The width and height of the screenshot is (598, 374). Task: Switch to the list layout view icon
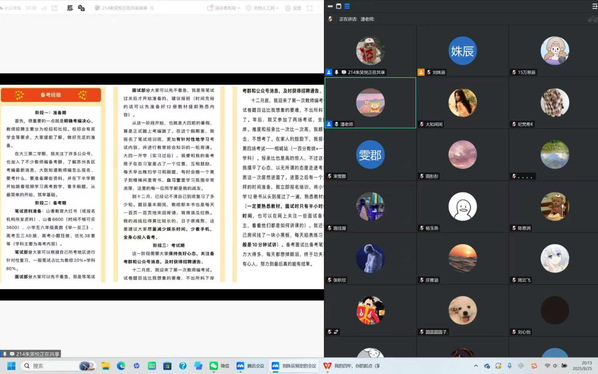tap(347, 6)
